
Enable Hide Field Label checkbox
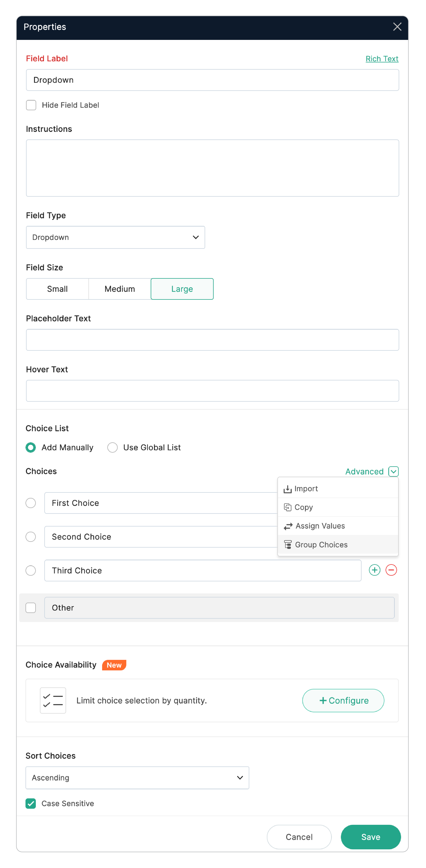31,105
